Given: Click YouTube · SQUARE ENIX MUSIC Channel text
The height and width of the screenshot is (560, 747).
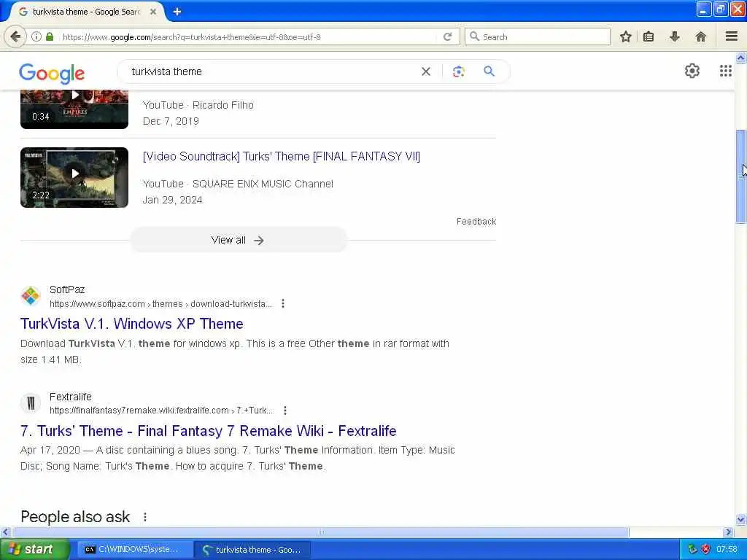Looking at the screenshot, I should click(238, 184).
